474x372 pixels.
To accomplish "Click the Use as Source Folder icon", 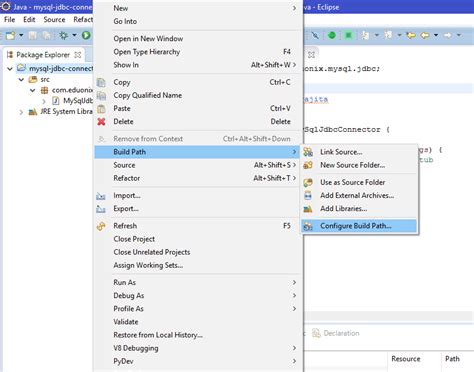I will click(308, 182).
